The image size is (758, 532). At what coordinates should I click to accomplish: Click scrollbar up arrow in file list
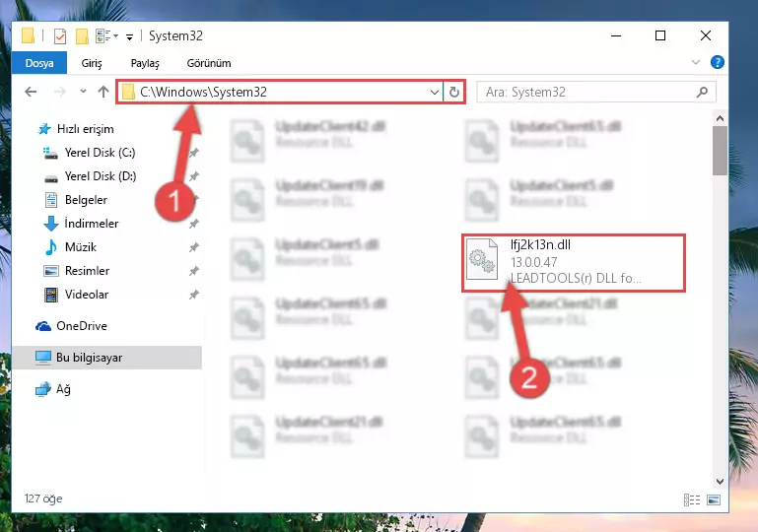pos(720,118)
